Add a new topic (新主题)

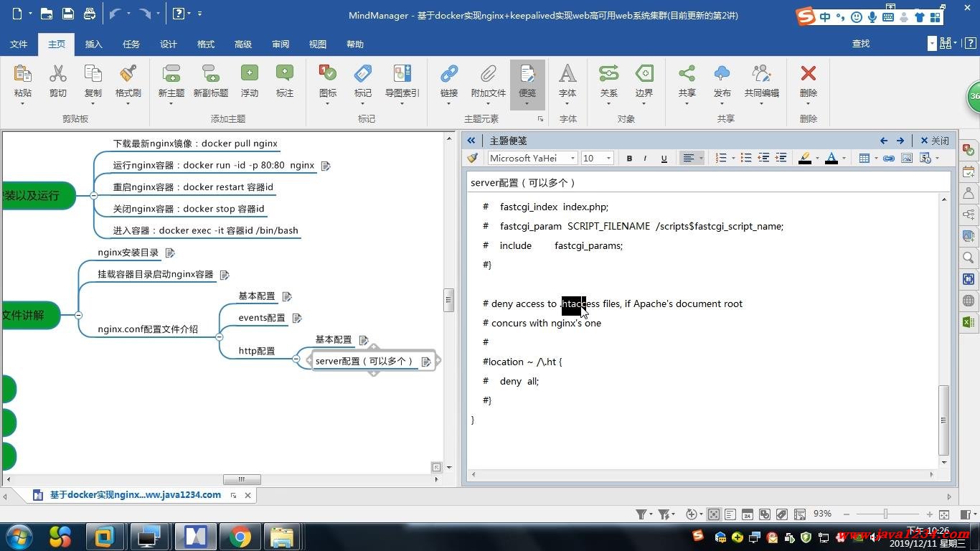[171, 74]
